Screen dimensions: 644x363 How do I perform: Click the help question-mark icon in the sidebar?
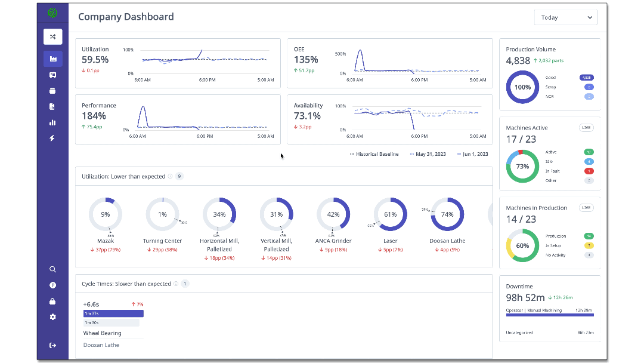[x=52, y=285]
